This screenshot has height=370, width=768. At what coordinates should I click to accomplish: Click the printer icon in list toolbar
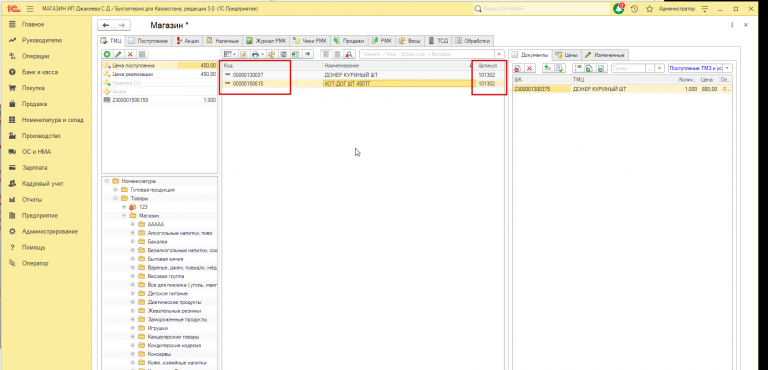point(255,54)
